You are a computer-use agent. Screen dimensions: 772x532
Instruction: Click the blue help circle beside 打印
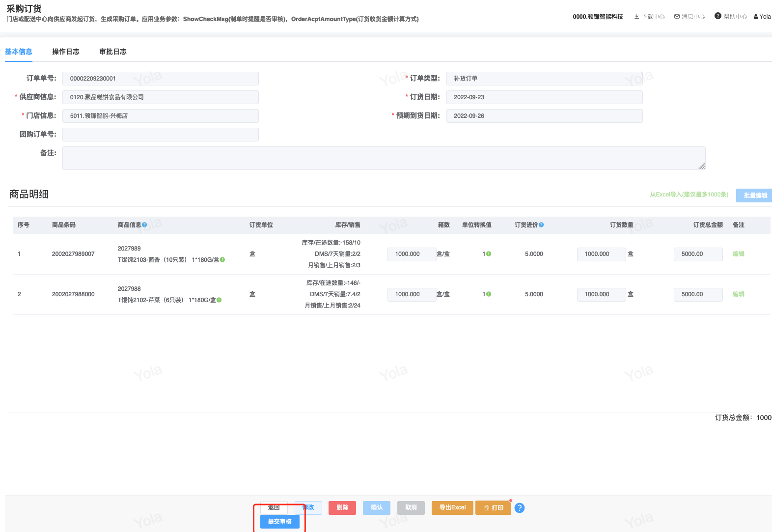click(x=519, y=508)
